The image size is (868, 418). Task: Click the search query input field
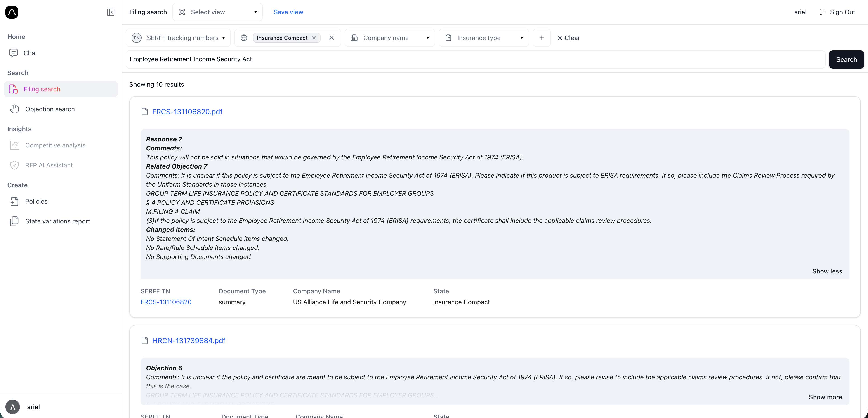tap(475, 59)
